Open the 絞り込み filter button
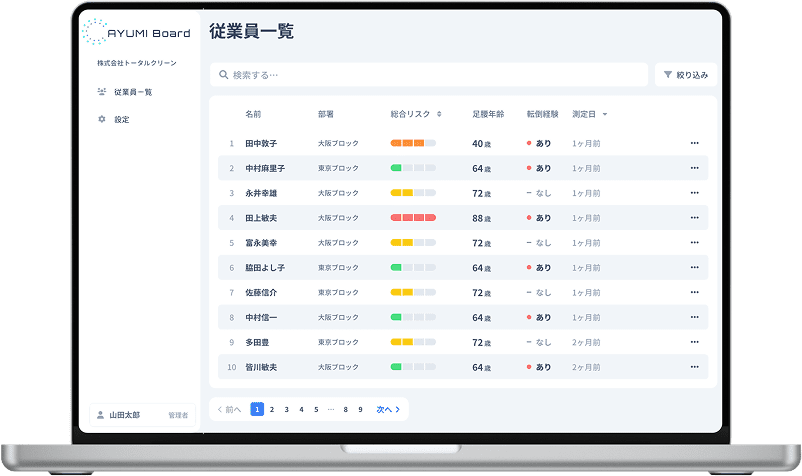 click(685, 75)
